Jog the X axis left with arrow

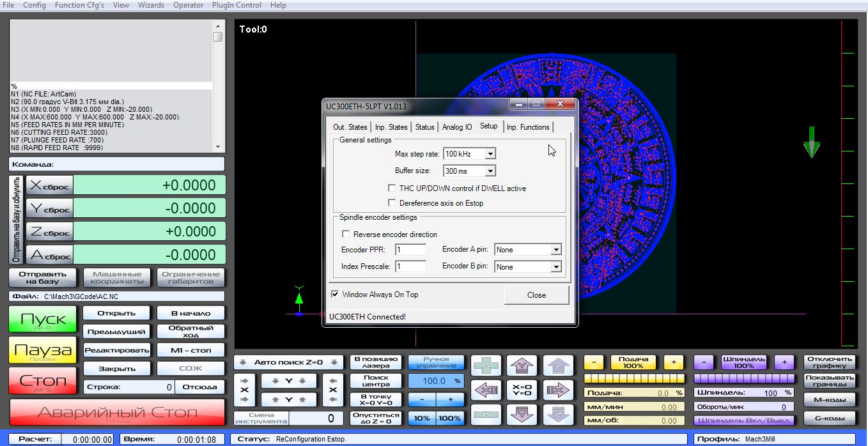tap(485, 390)
